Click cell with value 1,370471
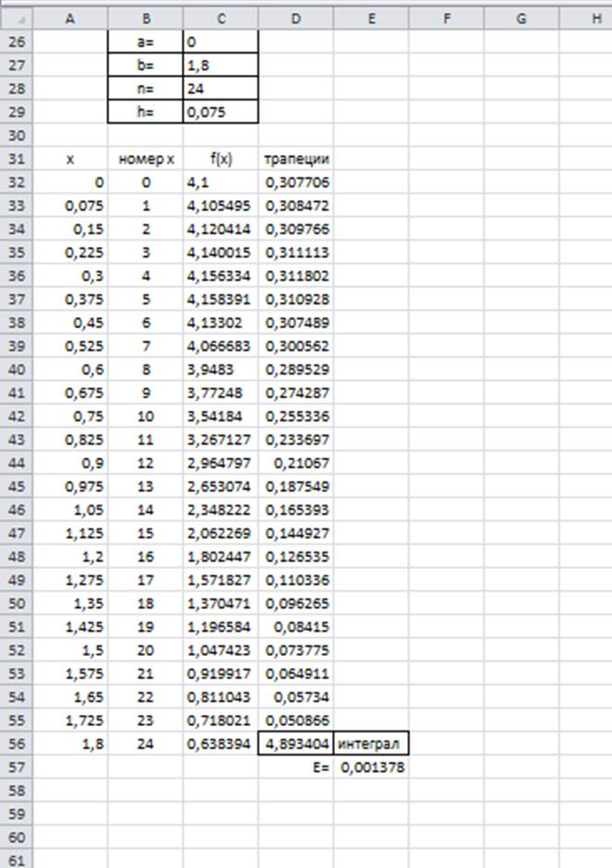This screenshot has height=868, width=612. pos(221,603)
